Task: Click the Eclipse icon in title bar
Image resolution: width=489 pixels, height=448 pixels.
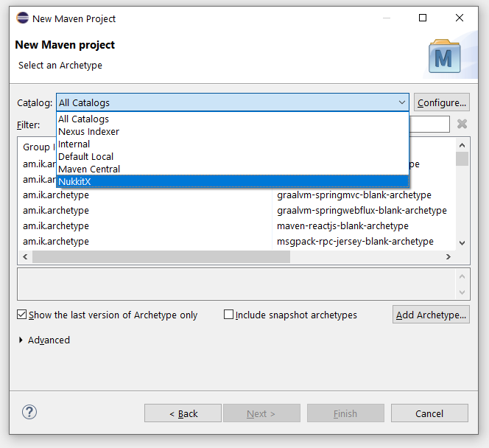Action: tap(23, 18)
